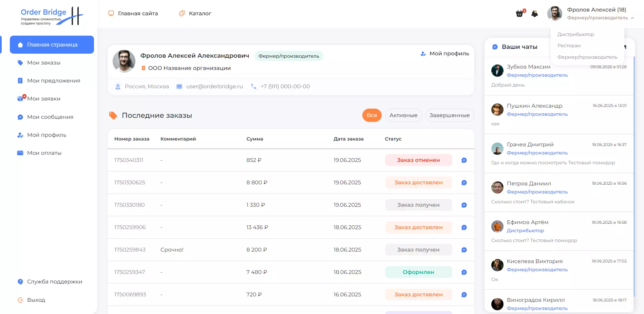Open chat icon for order 1750259843
The image size is (644, 314).
pos(464,250)
